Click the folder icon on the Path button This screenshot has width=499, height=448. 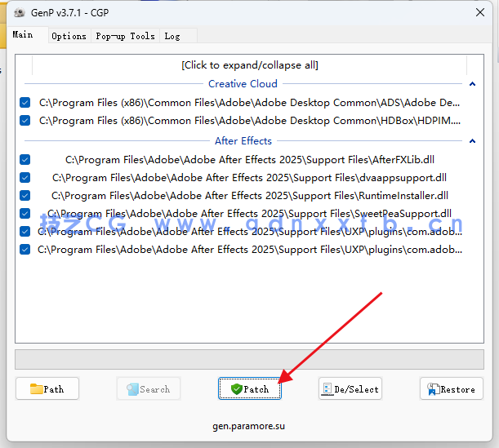[37, 389]
